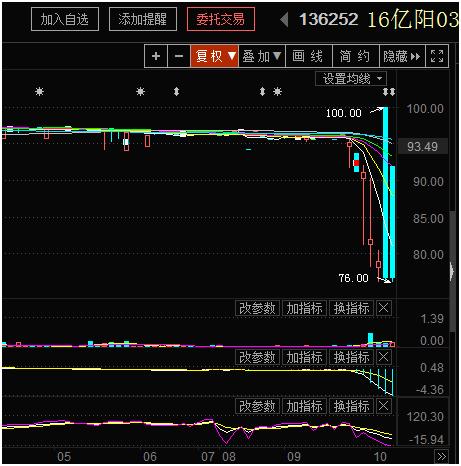The width and height of the screenshot is (461, 466).
Task: Click the 100.00 high price annotation
Action: 344,113
